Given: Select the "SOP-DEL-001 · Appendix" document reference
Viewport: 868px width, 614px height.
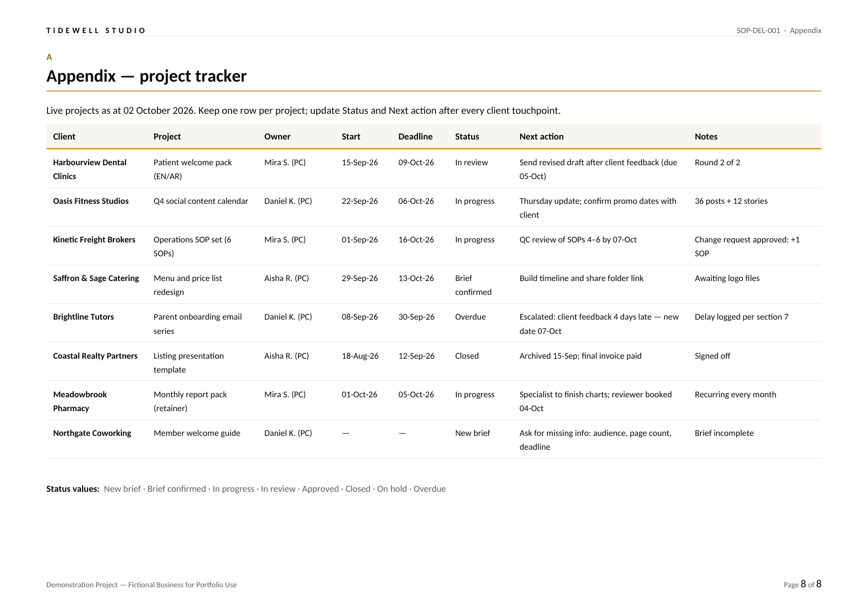Looking at the screenshot, I should [778, 31].
